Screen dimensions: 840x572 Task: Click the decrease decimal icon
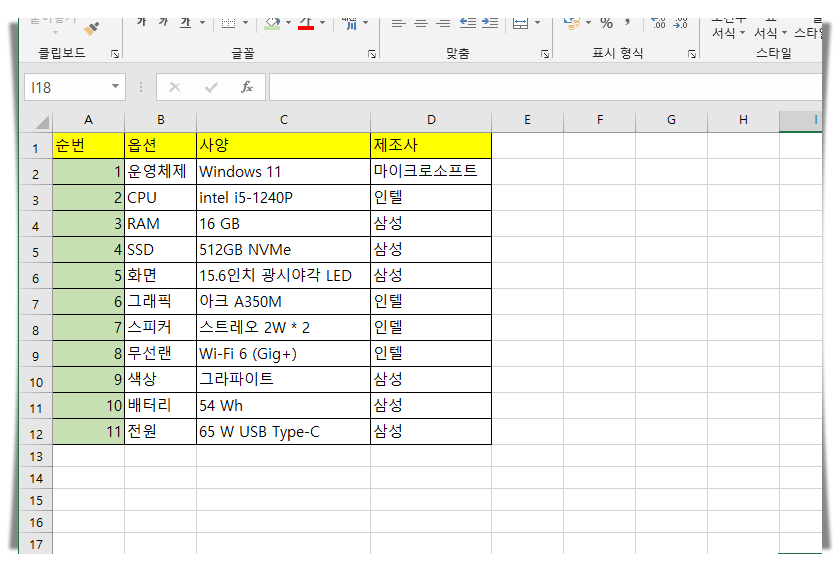pos(680,22)
